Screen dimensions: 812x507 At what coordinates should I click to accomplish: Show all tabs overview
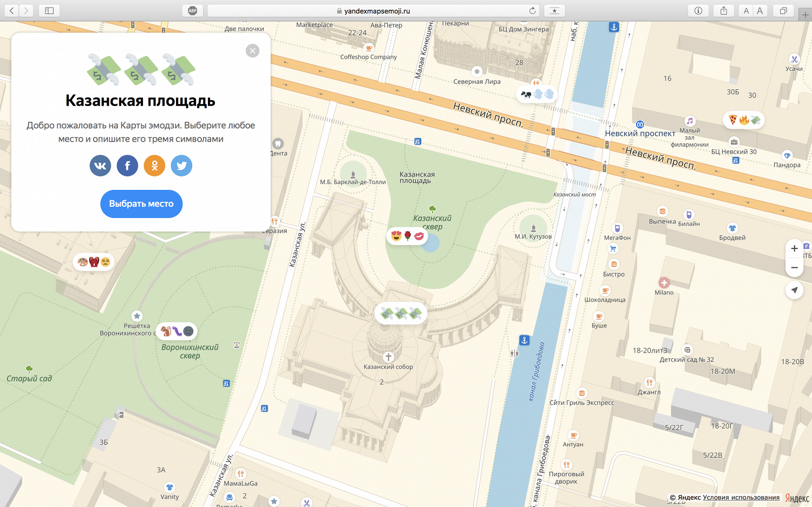pyautogui.click(x=783, y=11)
